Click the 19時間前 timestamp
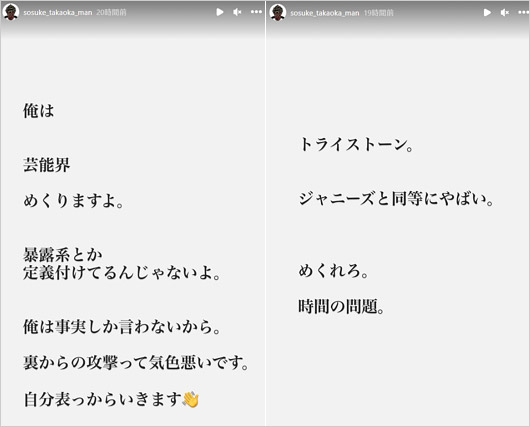This screenshot has height=427, width=530. tap(379, 13)
